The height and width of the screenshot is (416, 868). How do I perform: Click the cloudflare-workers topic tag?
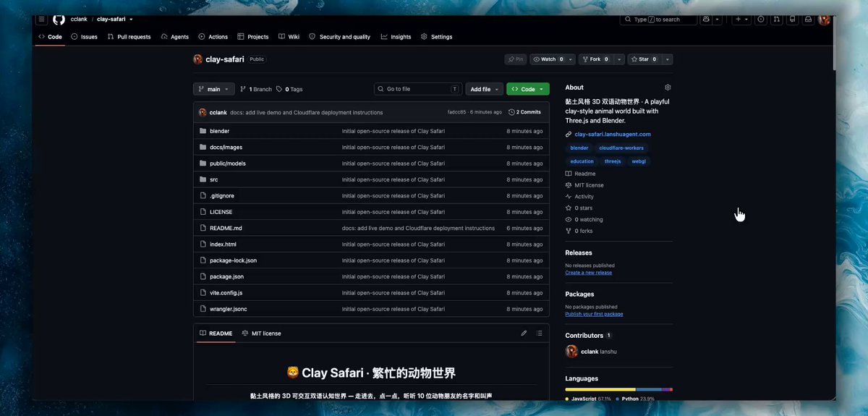621,148
